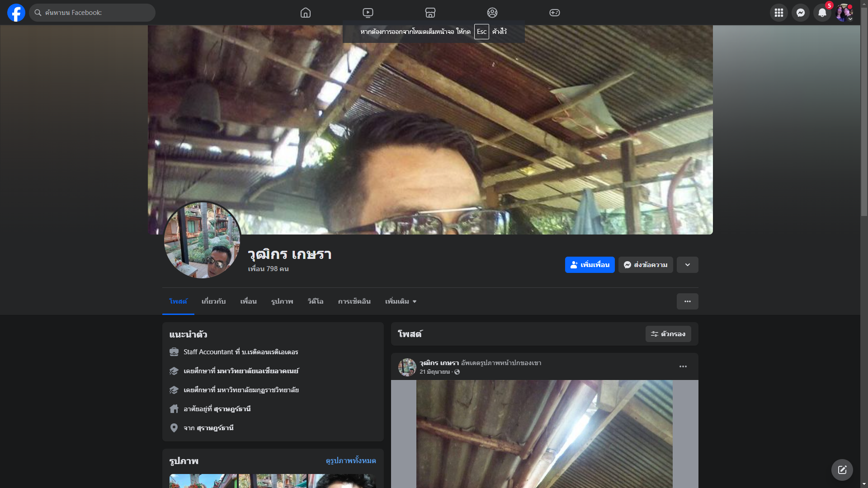Open the apps grid menu
This screenshot has width=868, height=488.
tap(778, 13)
